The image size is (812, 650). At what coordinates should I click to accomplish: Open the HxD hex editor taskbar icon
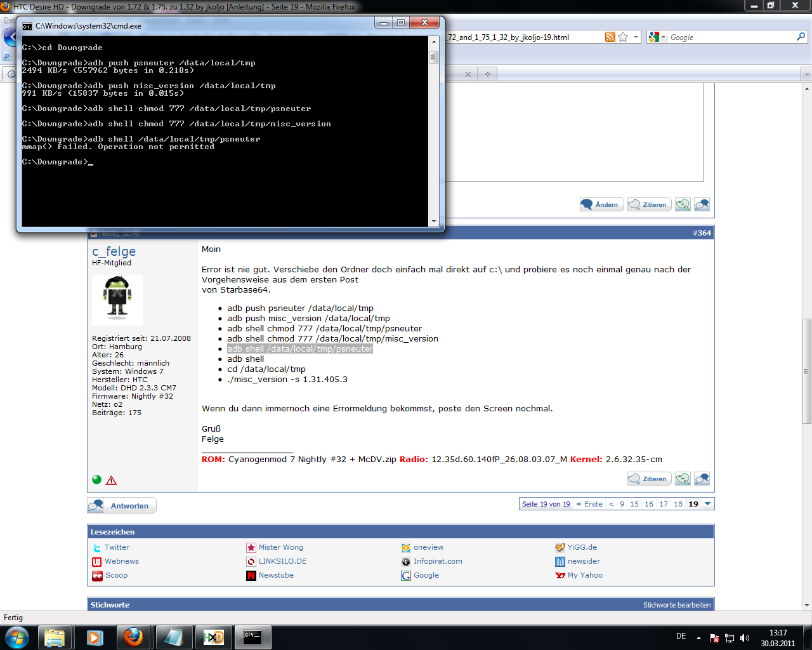(213, 637)
